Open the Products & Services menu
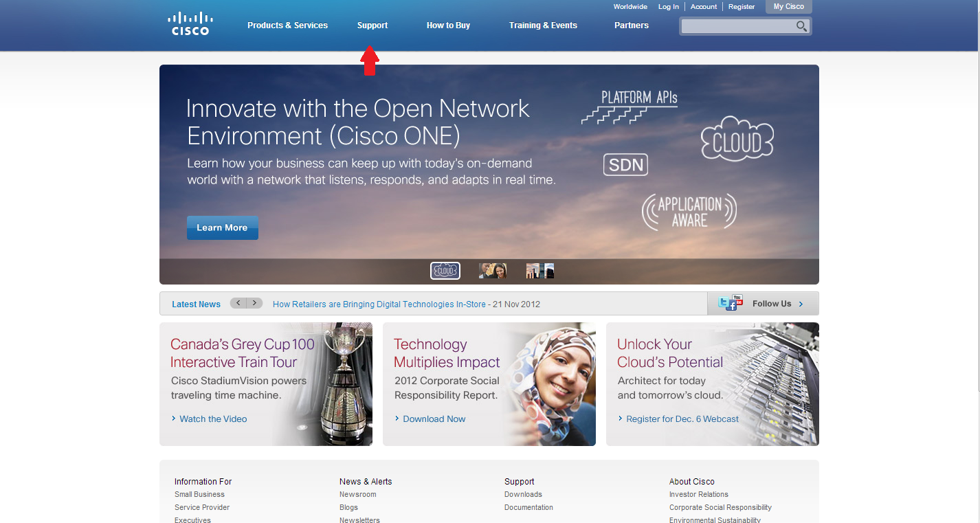This screenshot has width=980, height=523. click(287, 25)
